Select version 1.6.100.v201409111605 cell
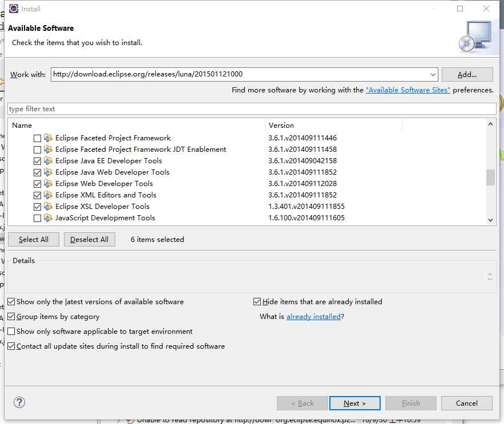Viewport: 504px width, 424px height. (307, 218)
